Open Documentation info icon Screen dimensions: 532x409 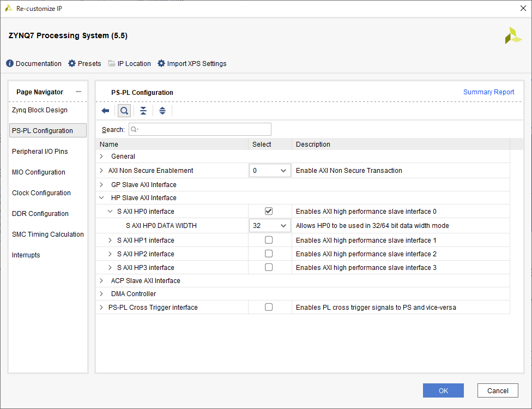tap(10, 63)
